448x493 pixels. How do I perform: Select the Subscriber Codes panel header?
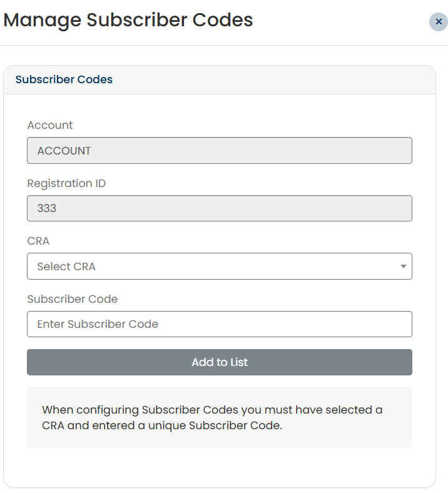[x=64, y=80]
